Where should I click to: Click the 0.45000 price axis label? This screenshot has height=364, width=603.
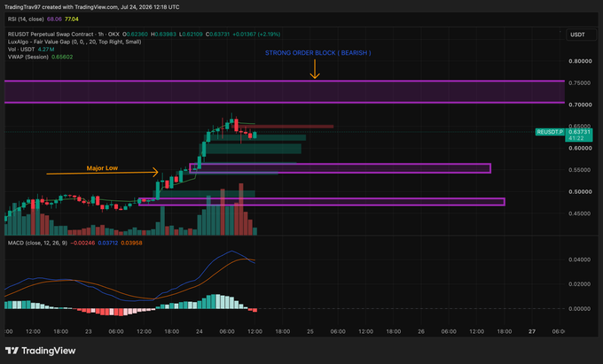580,213
